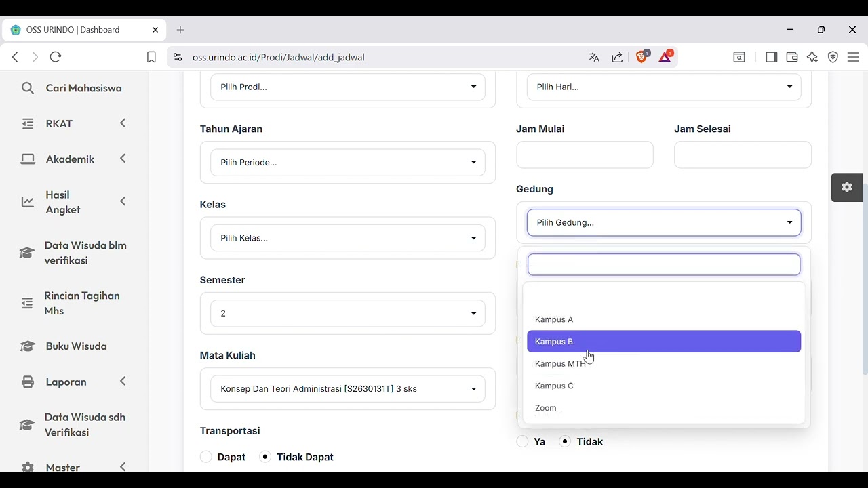868x488 pixels.
Task: Open Data Wisuda blm verifikasi link
Action: (85, 253)
